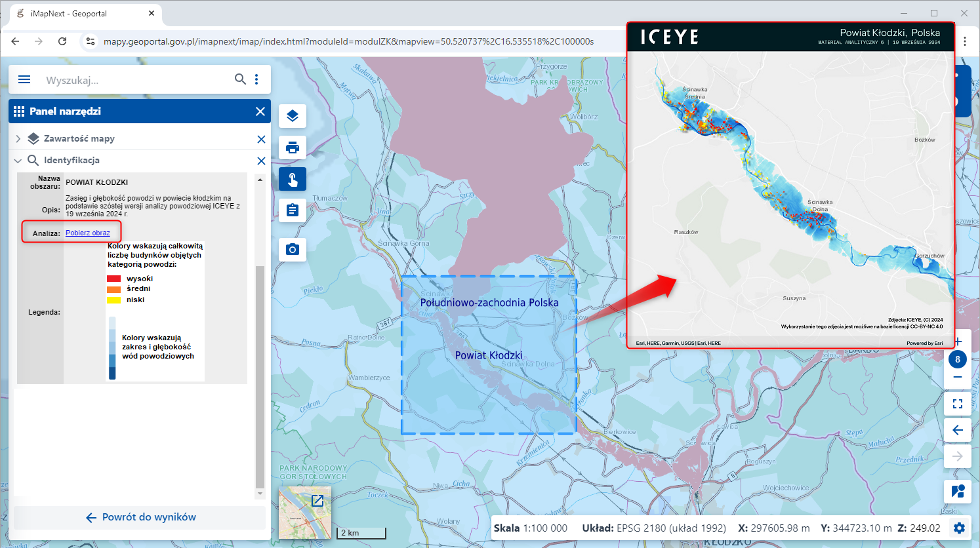
Task: Select the identify pointer tool
Action: coord(293,179)
